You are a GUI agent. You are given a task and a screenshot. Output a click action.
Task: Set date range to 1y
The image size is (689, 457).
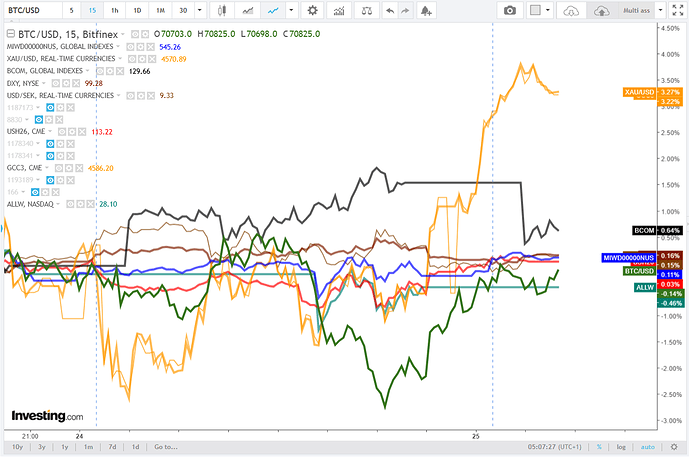click(x=65, y=447)
